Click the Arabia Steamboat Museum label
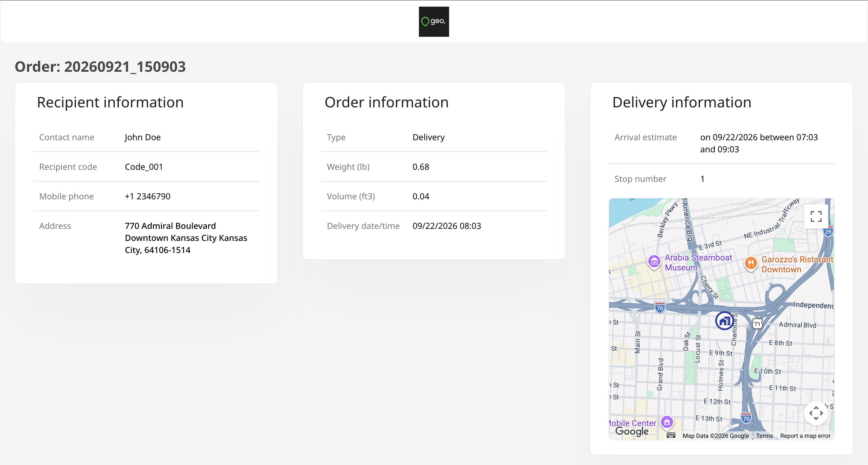Viewport: 868px width, 465px height. coord(698,262)
